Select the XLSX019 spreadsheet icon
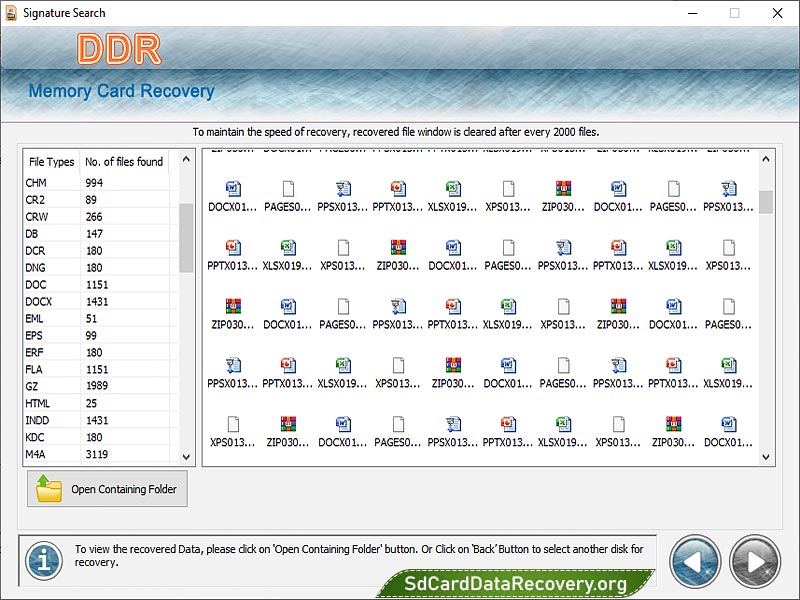Image resolution: width=800 pixels, height=600 pixels. [452, 190]
